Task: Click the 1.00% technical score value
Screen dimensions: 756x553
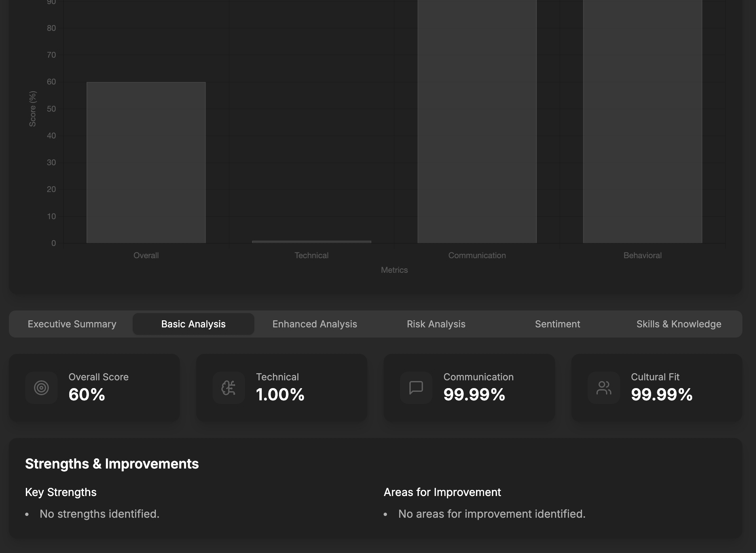Action: [280, 395]
